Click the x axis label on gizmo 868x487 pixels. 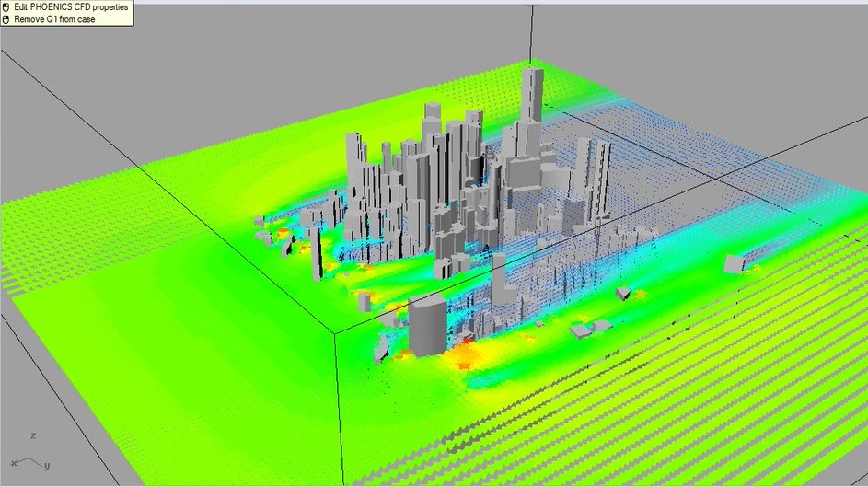pos(14,461)
